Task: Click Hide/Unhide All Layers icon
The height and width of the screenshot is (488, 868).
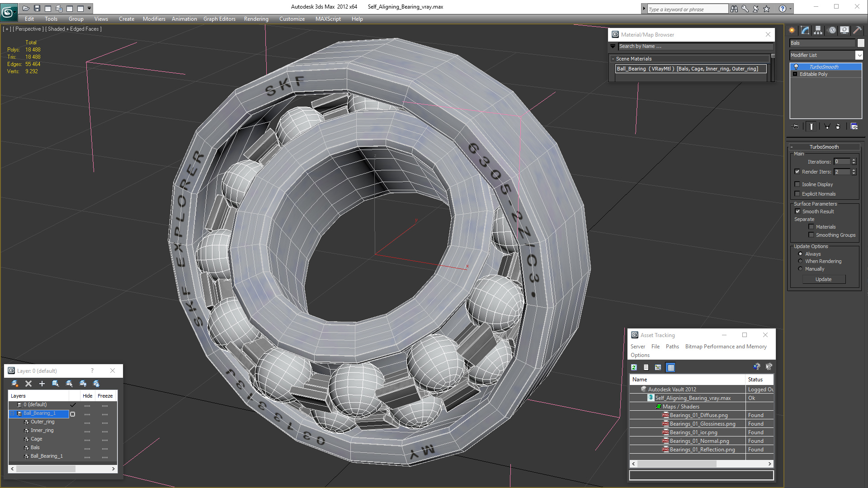Action: 83,384
